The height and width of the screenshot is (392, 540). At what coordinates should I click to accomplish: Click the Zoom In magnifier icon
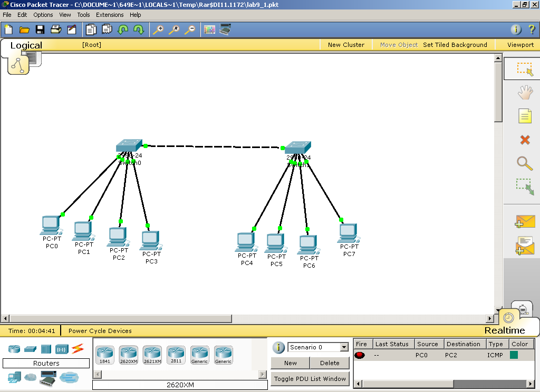[x=158, y=30]
